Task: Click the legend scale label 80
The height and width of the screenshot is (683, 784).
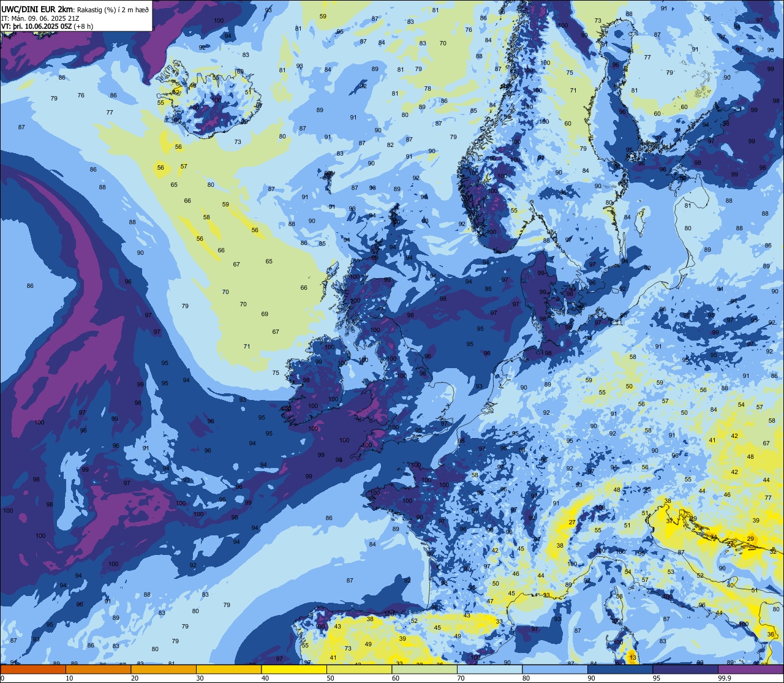Action: point(526,678)
